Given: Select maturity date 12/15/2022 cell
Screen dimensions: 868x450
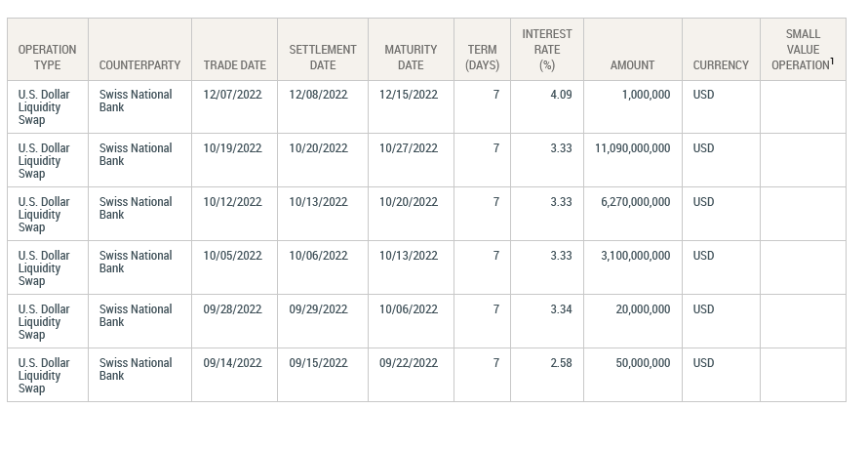Looking at the screenshot, I should pyautogui.click(x=411, y=107).
